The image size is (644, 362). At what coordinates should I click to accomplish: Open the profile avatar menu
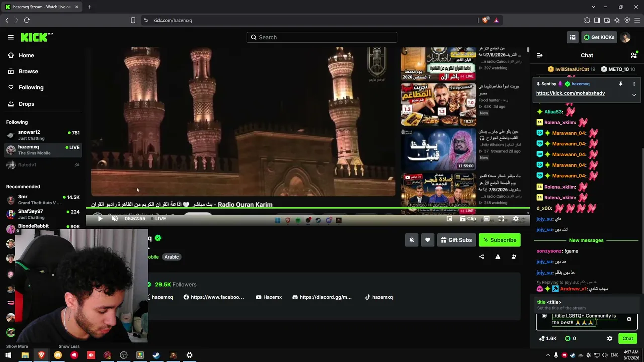click(625, 37)
